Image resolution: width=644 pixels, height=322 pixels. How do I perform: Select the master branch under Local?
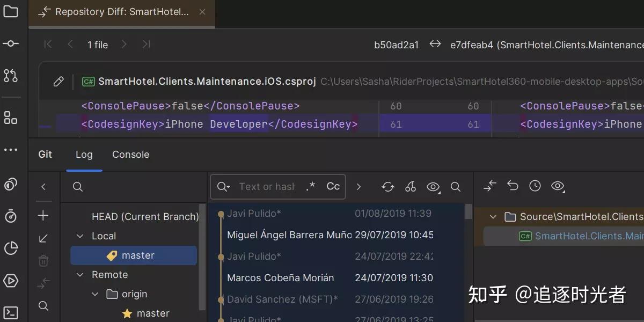[x=137, y=255]
